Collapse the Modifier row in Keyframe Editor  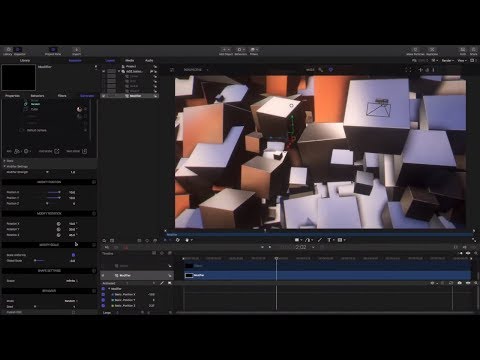pyautogui.click(x=109, y=289)
